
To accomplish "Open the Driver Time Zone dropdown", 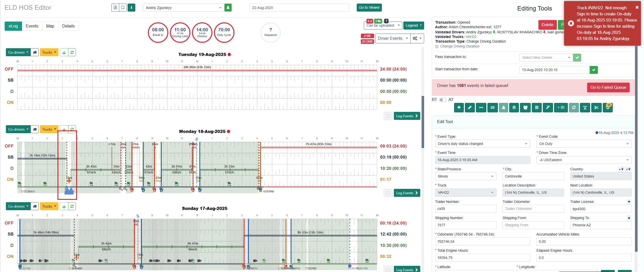I will tap(584, 160).
